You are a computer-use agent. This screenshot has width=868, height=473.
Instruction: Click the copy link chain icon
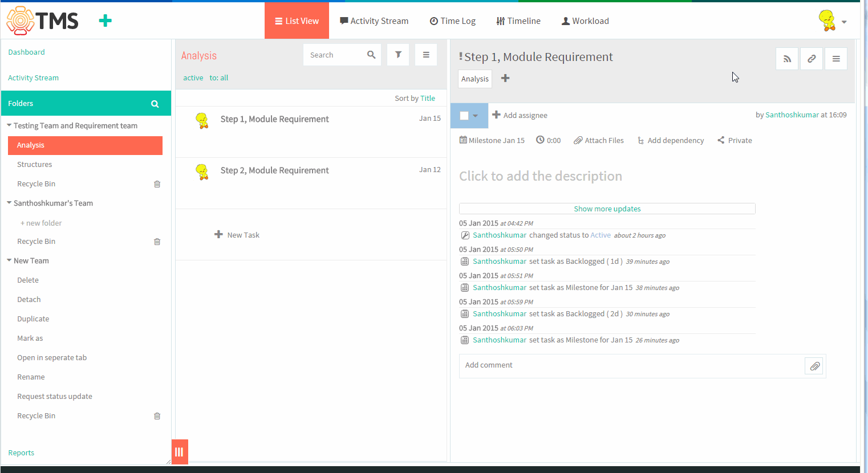tap(812, 59)
